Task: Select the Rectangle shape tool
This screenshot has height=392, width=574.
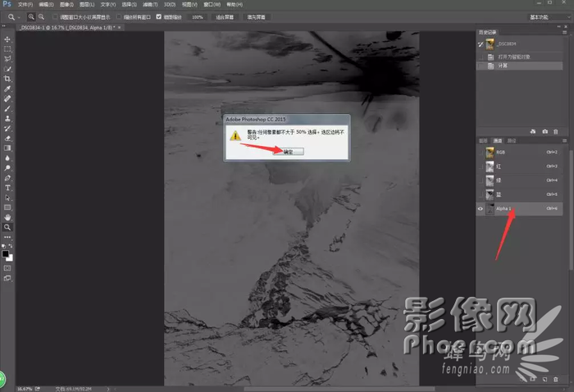Action: coord(7,207)
